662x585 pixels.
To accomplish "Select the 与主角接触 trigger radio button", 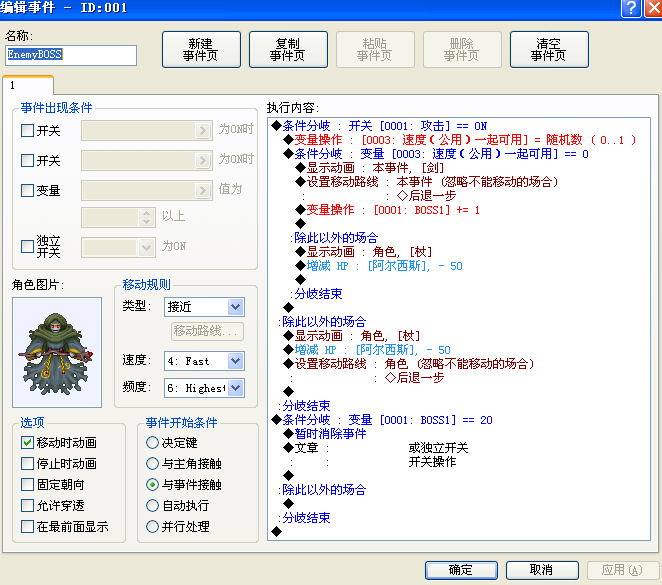I will (152, 463).
